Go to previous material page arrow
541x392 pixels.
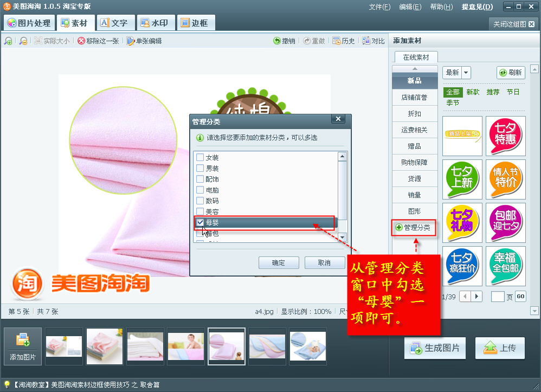(465, 297)
